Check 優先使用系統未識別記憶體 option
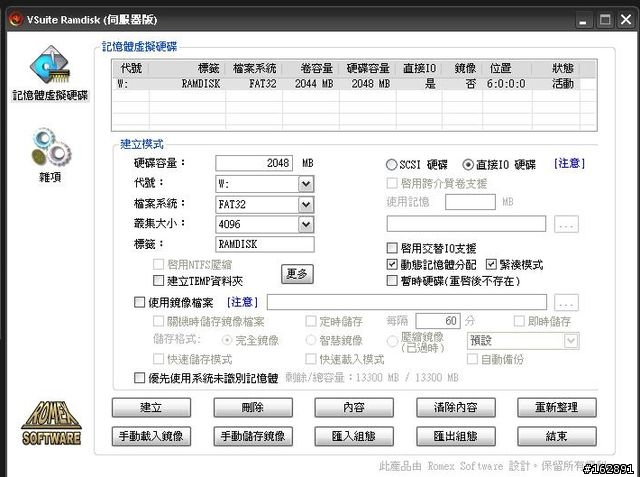640x477 pixels. pyautogui.click(x=139, y=378)
